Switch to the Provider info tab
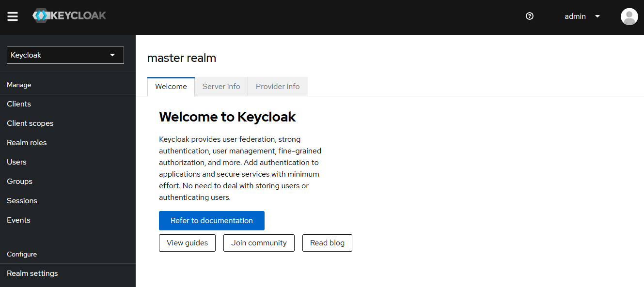The width and height of the screenshot is (644, 287). [x=277, y=86]
